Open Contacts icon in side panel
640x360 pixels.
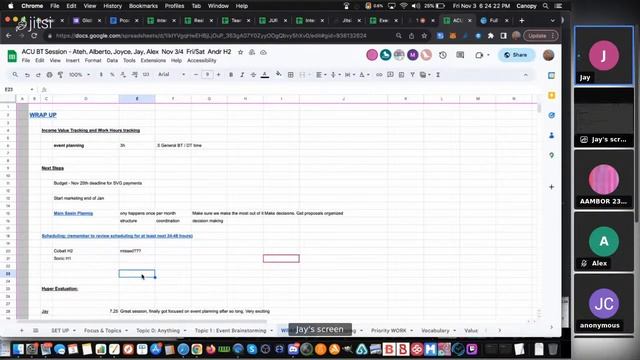point(551,135)
